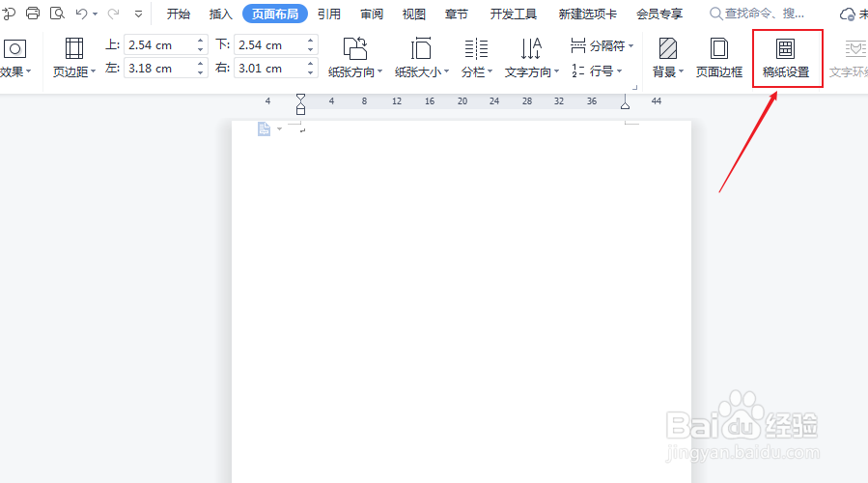The height and width of the screenshot is (483, 868).
Task: Open the 分栏 columns dropdown
Action: click(476, 57)
